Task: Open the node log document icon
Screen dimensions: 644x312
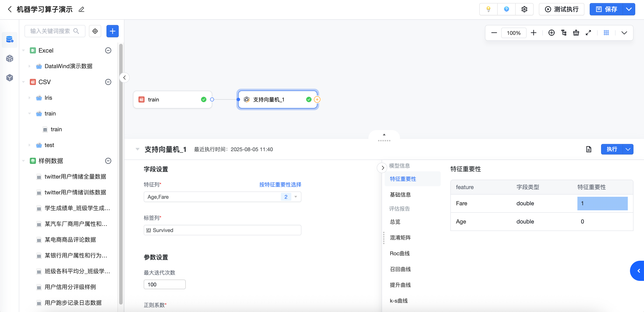Action: tap(589, 149)
